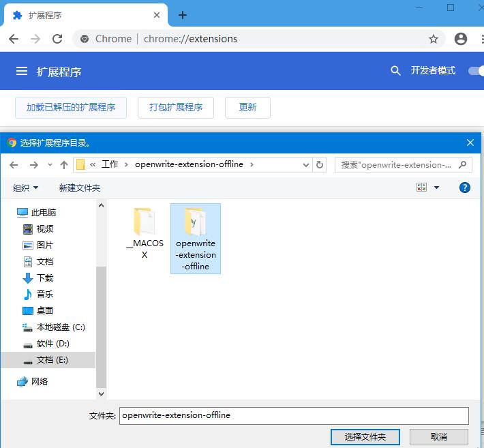Expand the hidden path chevrons «
This screenshot has height=448, width=484.
pyautogui.click(x=92, y=164)
